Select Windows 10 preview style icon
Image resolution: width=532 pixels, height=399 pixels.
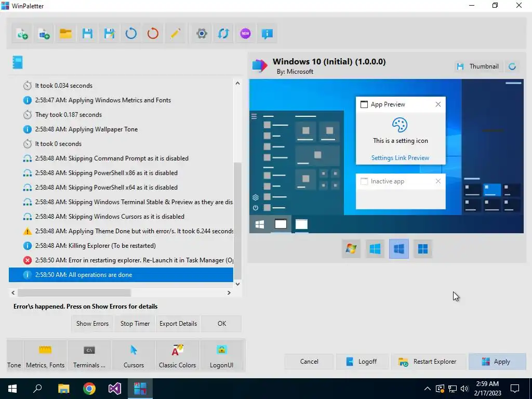(398, 249)
